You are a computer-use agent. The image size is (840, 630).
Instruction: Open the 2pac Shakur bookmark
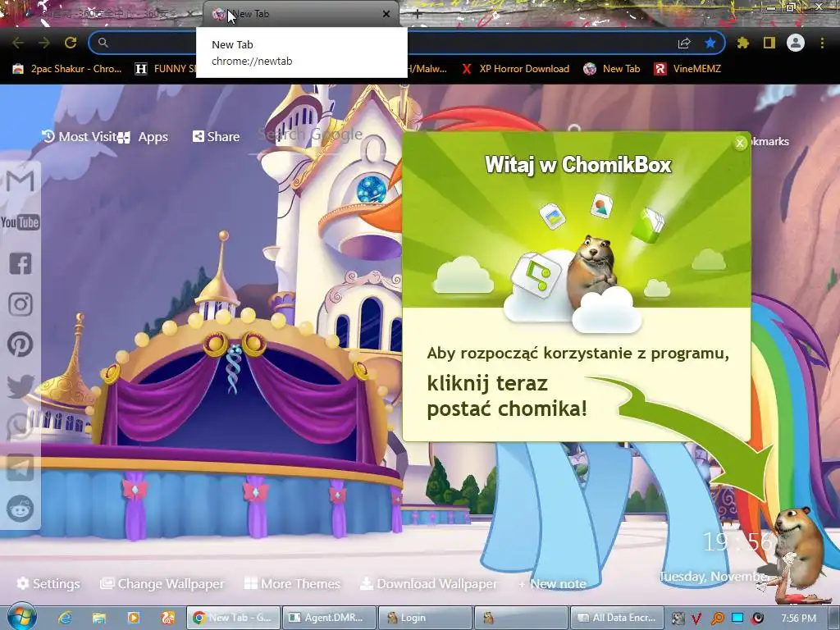67,69
